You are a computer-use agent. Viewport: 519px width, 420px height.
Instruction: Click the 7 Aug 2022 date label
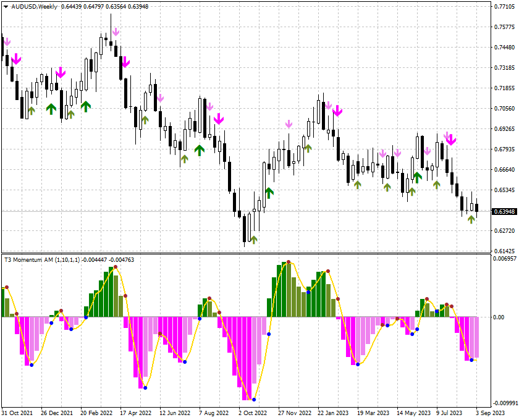[214, 413]
